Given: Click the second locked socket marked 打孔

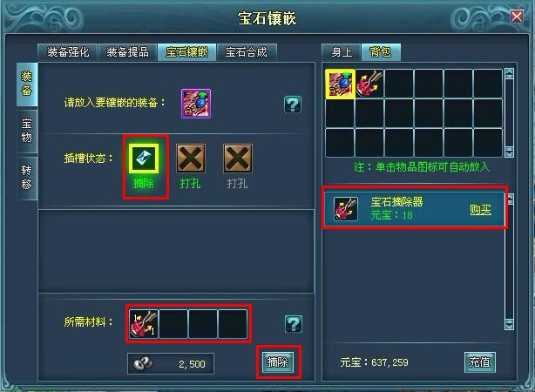Looking at the screenshot, I should 191,159.
